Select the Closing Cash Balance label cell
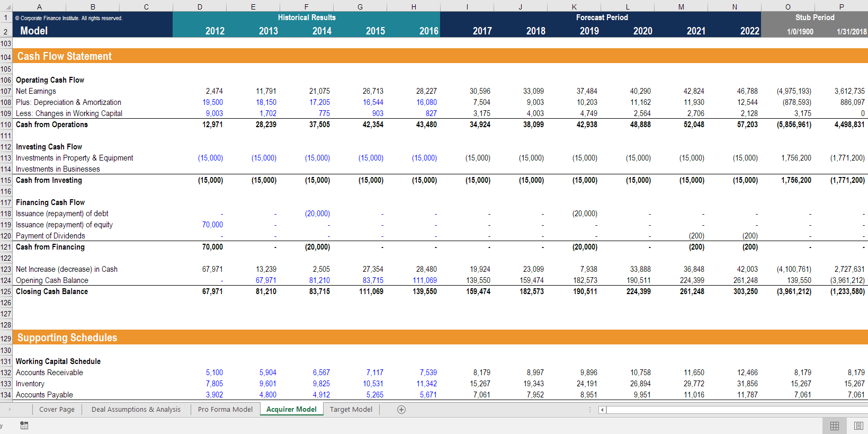The height and width of the screenshot is (434, 868). click(52, 291)
